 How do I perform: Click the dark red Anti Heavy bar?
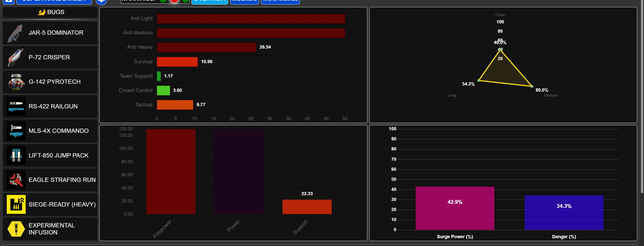[207, 47]
